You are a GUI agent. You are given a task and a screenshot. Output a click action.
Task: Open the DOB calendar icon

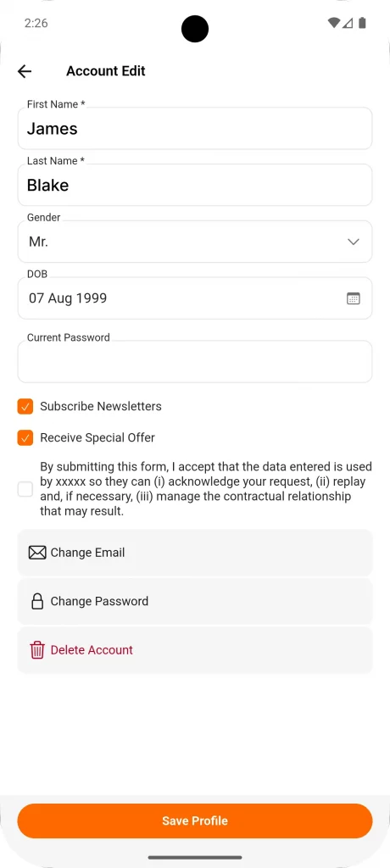click(x=354, y=298)
